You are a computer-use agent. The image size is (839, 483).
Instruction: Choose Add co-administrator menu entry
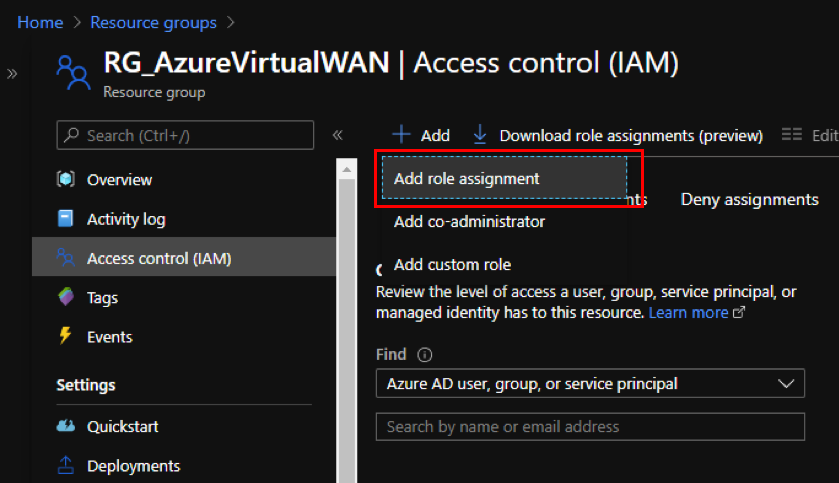click(469, 221)
